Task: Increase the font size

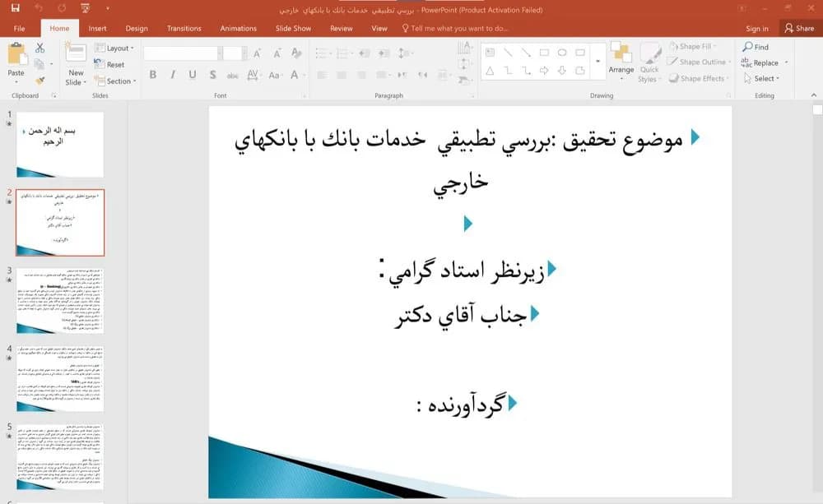Action: coord(257,53)
